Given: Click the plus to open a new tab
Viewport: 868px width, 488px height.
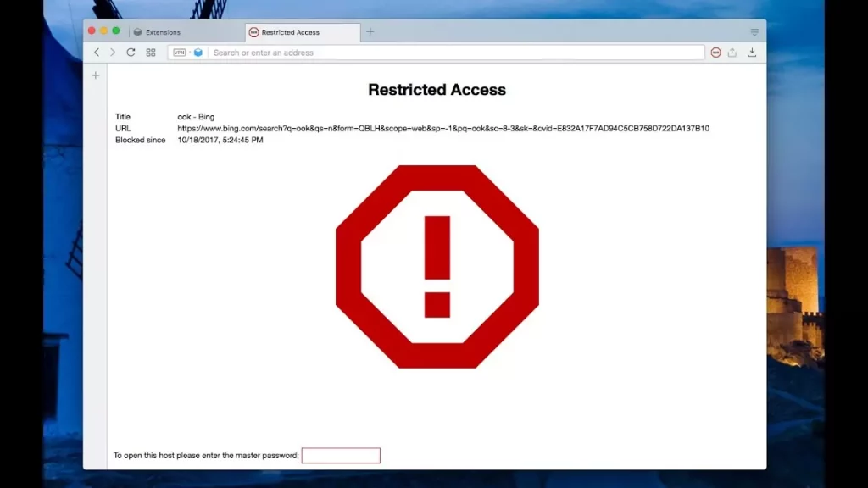Looking at the screenshot, I should [370, 31].
